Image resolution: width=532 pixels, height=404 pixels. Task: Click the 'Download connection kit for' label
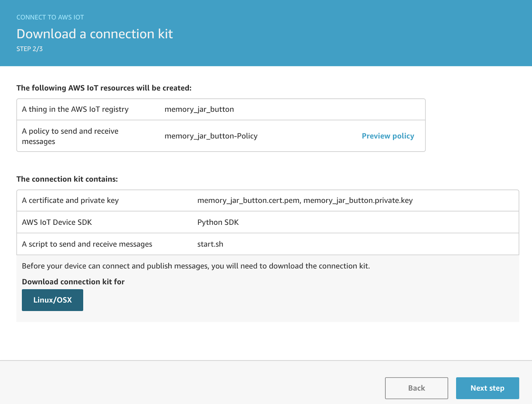73,282
